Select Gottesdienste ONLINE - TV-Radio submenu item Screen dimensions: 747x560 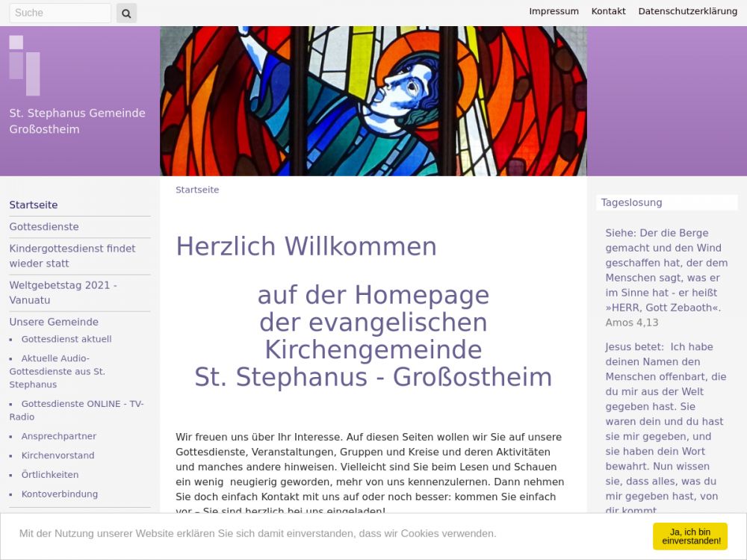(76, 410)
